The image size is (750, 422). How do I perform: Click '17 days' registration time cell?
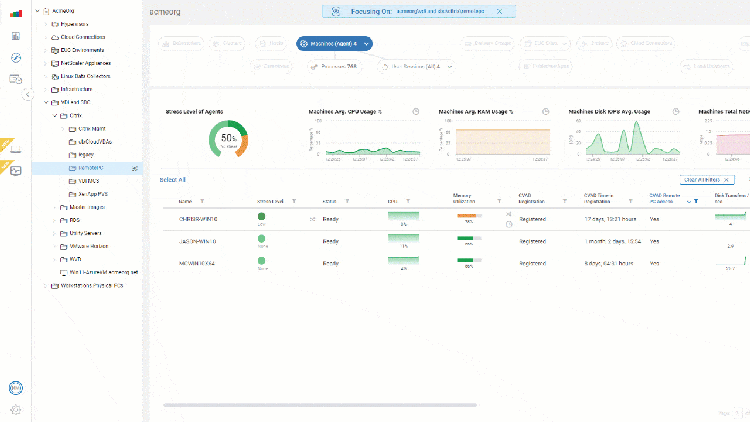click(610, 219)
